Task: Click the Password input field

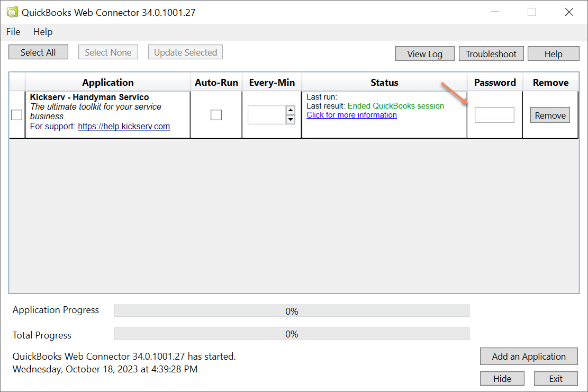Action: coord(494,115)
